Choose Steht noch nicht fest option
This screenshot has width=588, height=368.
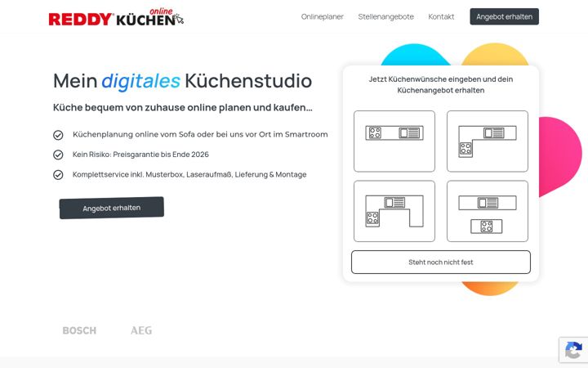click(x=441, y=263)
